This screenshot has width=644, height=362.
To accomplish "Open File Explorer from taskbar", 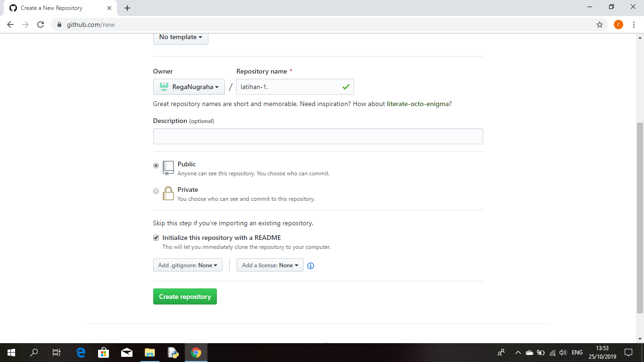I will [x=149, y=353].
